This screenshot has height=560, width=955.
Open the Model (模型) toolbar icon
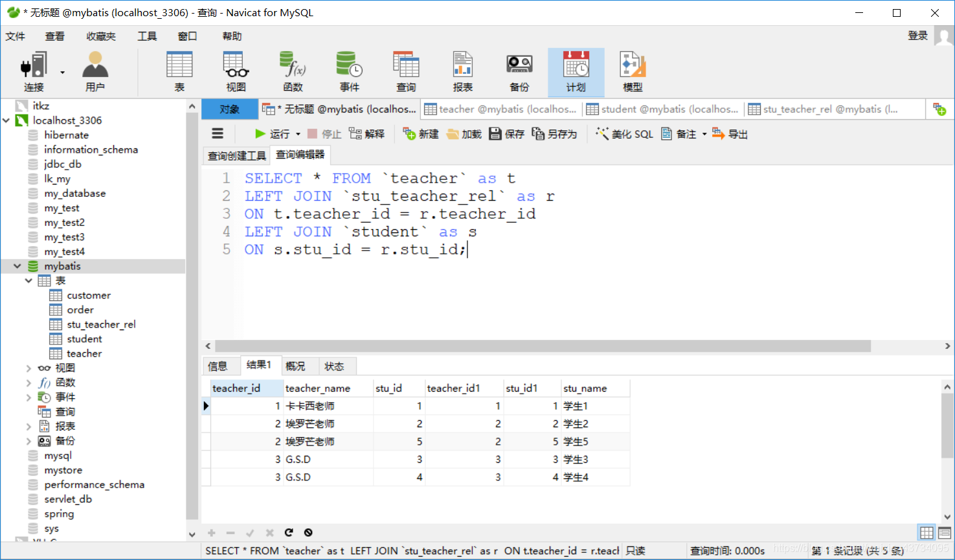click(633, 72)
